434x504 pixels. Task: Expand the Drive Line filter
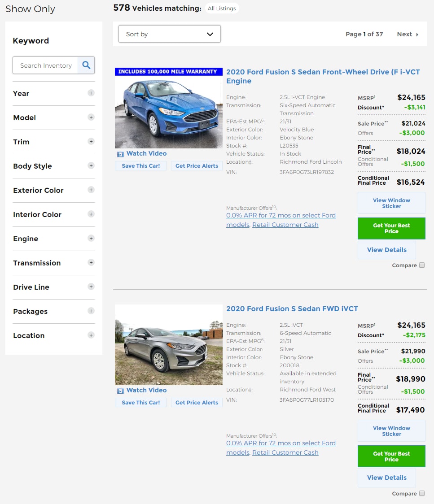point(91,287)
